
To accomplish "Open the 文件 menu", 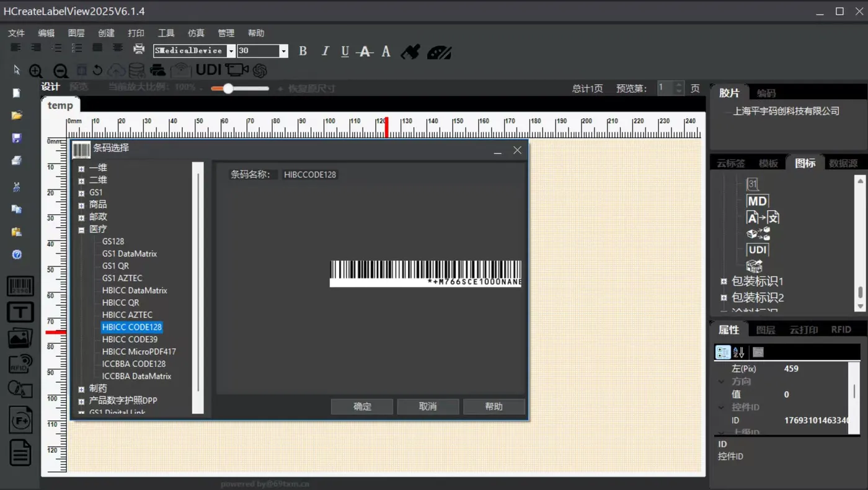I will coord(16,33).
